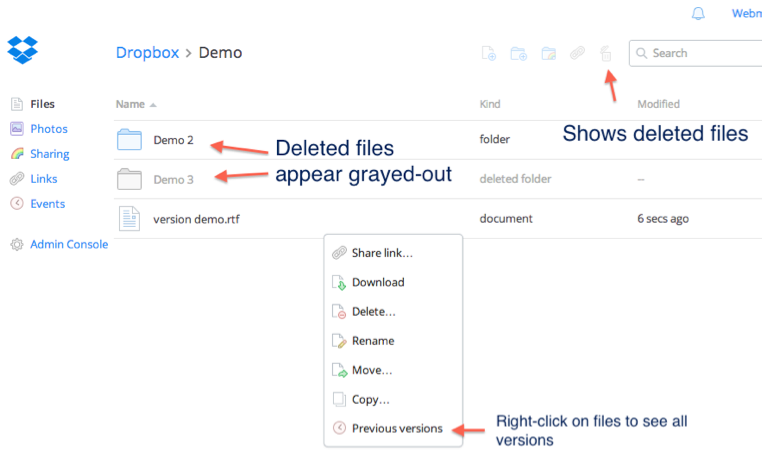Sort by Name ascending arrow
The width and height of the screenshot is (762, 462).
pyautogui.click(x=153, y=105)
